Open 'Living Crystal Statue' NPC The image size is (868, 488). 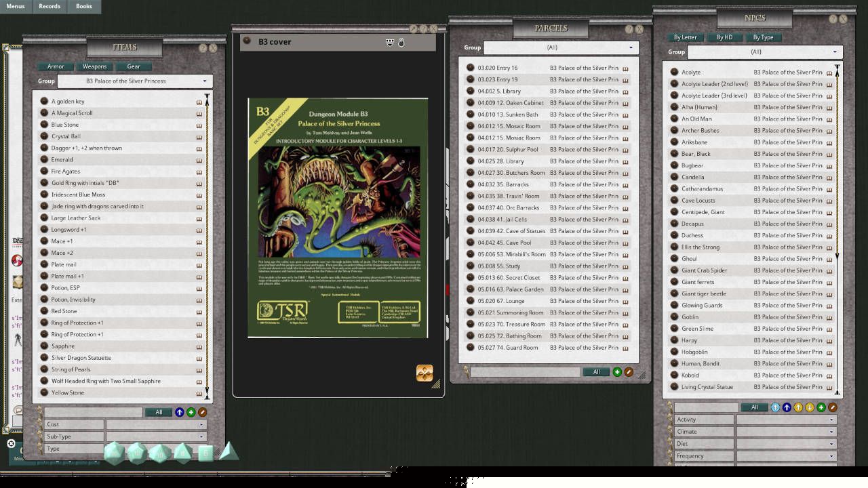pyautogui.click(x=707, y=387)
